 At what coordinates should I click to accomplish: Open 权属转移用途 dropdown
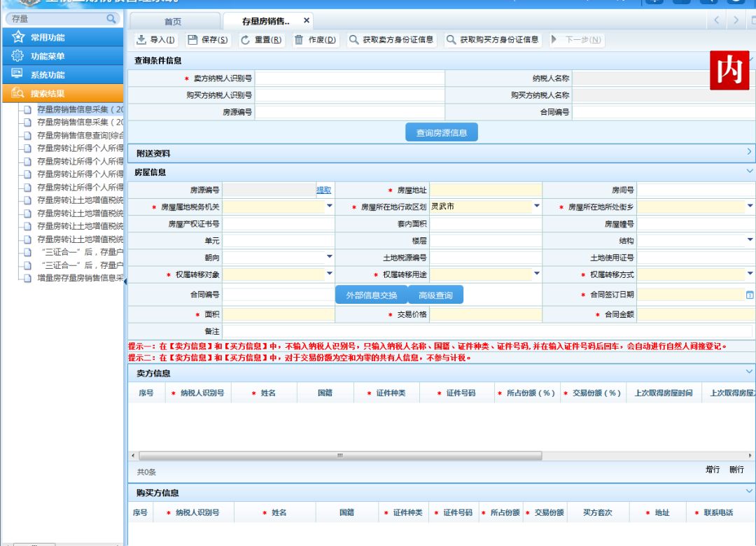click(537, 274)
